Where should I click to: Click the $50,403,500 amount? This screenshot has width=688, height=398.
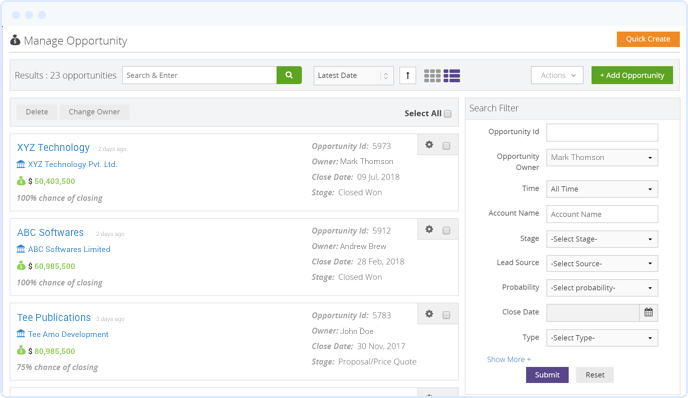pyautogui.click(x=51, y=181)
